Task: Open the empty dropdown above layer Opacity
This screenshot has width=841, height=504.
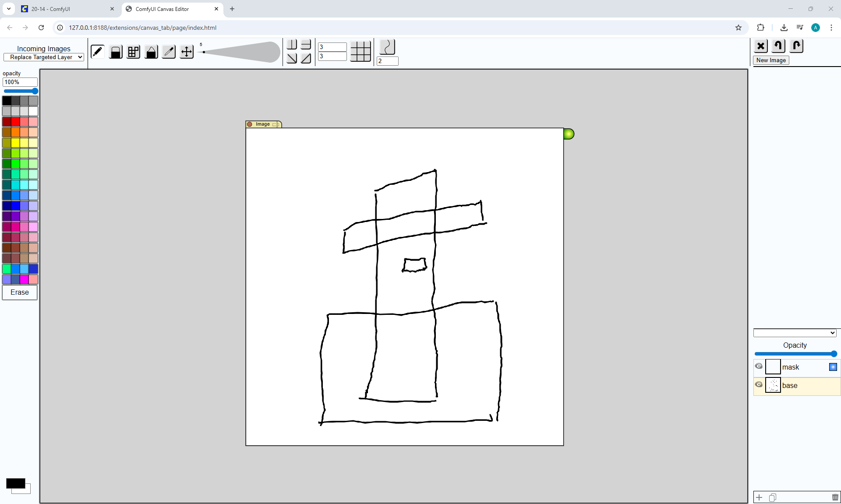Action: pos(795,333)
